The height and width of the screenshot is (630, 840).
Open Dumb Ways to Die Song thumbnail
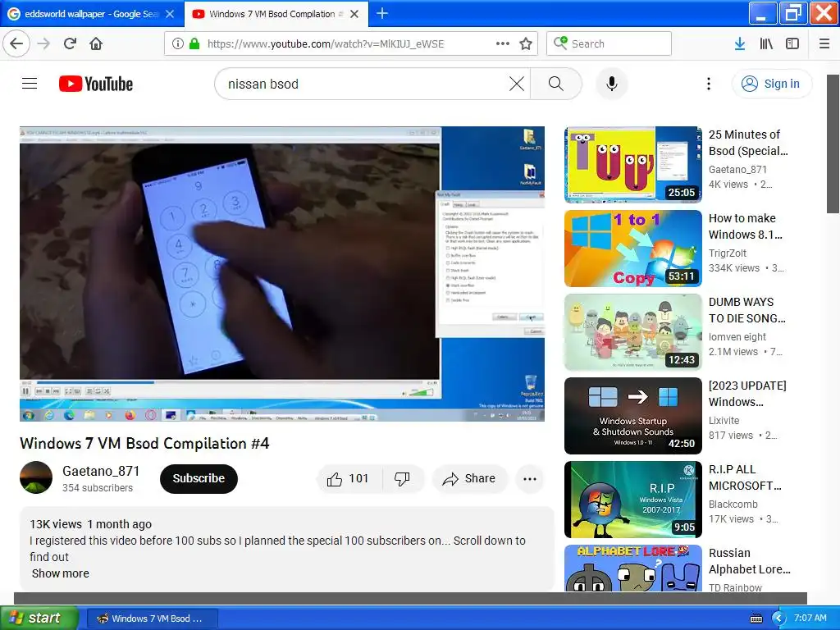pyautogui.click(x=633, y=332)
